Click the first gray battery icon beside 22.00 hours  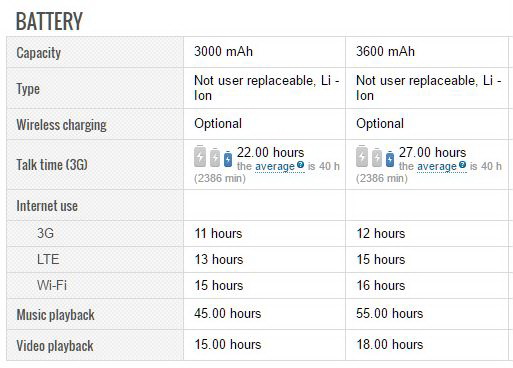200,156
